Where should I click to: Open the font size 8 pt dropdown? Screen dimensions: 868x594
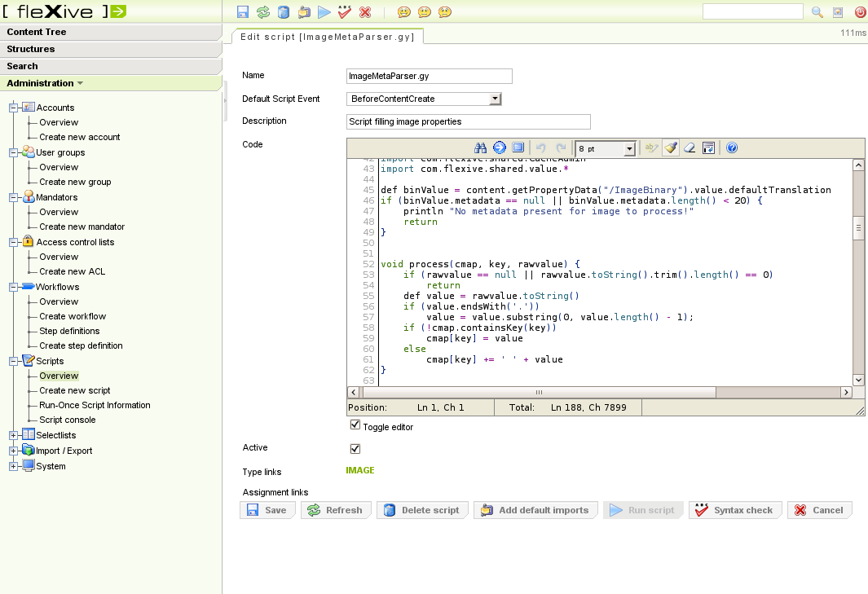pyautogui.click(x=629, y=148)
